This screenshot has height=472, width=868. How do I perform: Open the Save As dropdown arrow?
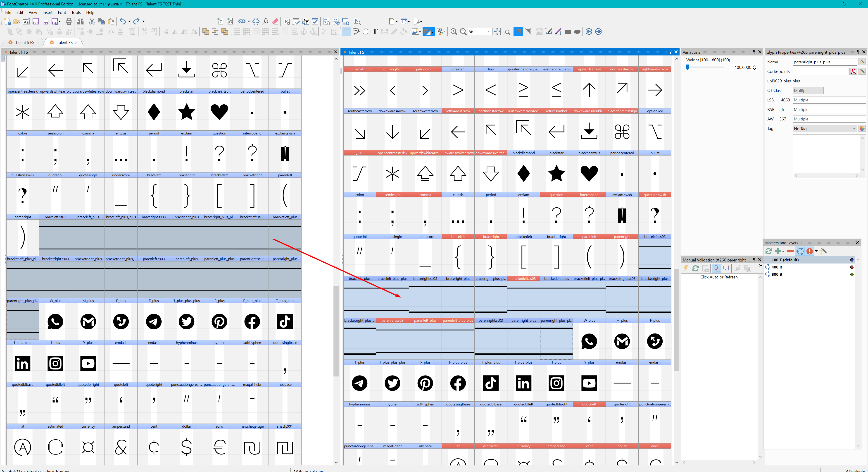pos(60,22)
